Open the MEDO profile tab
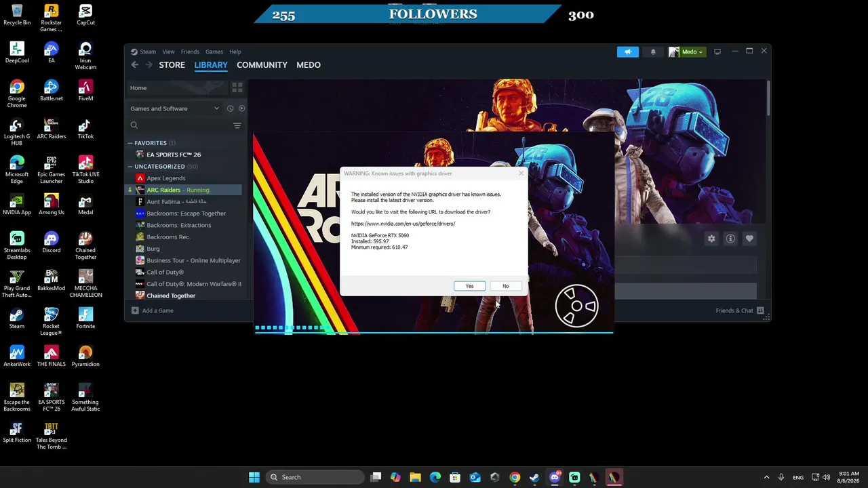This screenshot has height=488, width=868. coord(309,65)
